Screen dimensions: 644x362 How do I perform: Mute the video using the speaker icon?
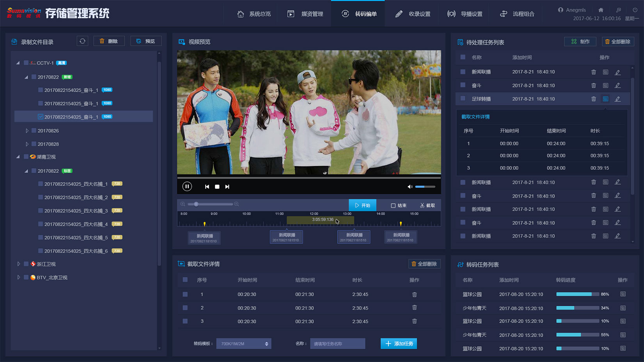410,187
